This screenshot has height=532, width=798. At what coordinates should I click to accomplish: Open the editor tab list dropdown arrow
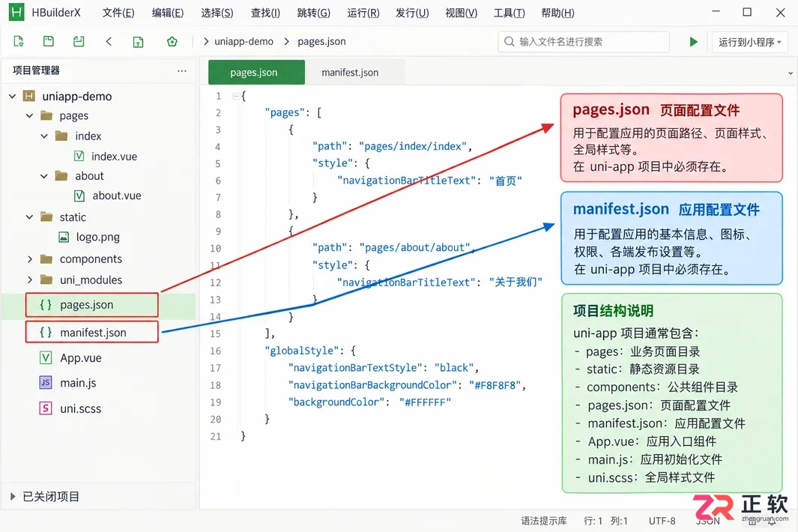click(x=791, y=73)
